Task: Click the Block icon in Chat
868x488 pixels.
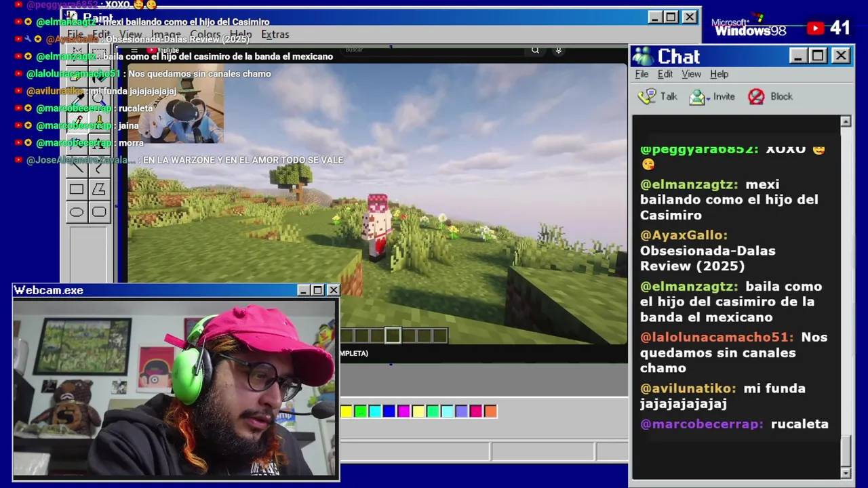Action: click(756, 97)
